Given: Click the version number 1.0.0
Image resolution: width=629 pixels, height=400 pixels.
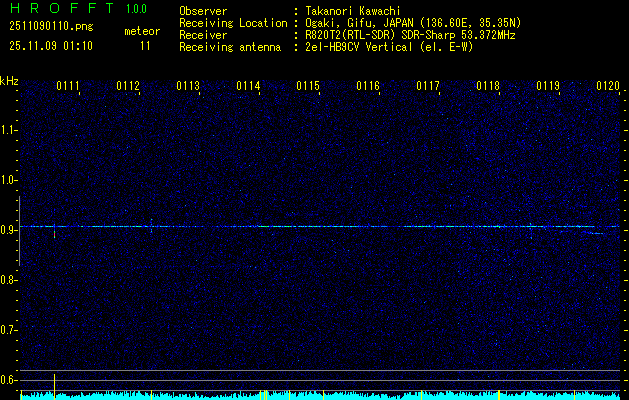Looking at the screenshot, I should tap(136, 9).
